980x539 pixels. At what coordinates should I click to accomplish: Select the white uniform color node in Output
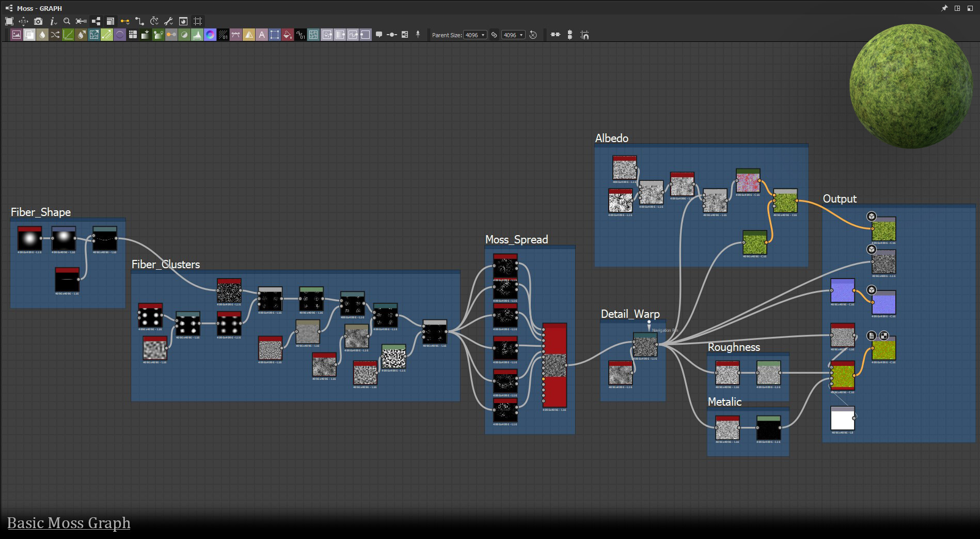842,419
